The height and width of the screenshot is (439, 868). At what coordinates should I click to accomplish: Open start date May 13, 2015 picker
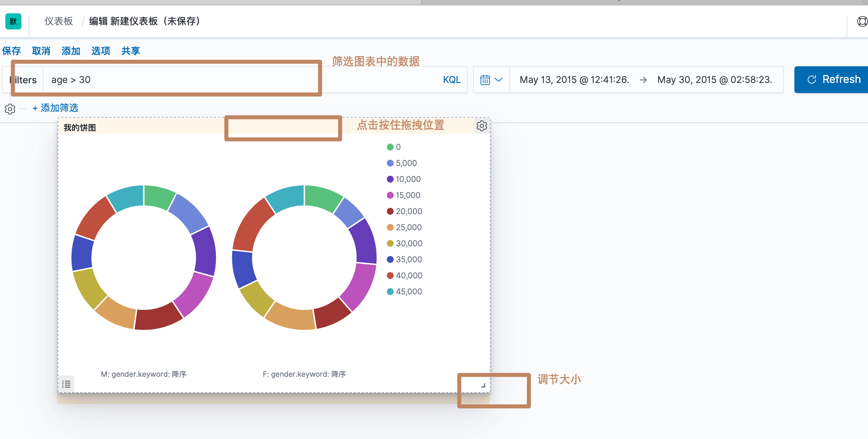coord(574,80)
